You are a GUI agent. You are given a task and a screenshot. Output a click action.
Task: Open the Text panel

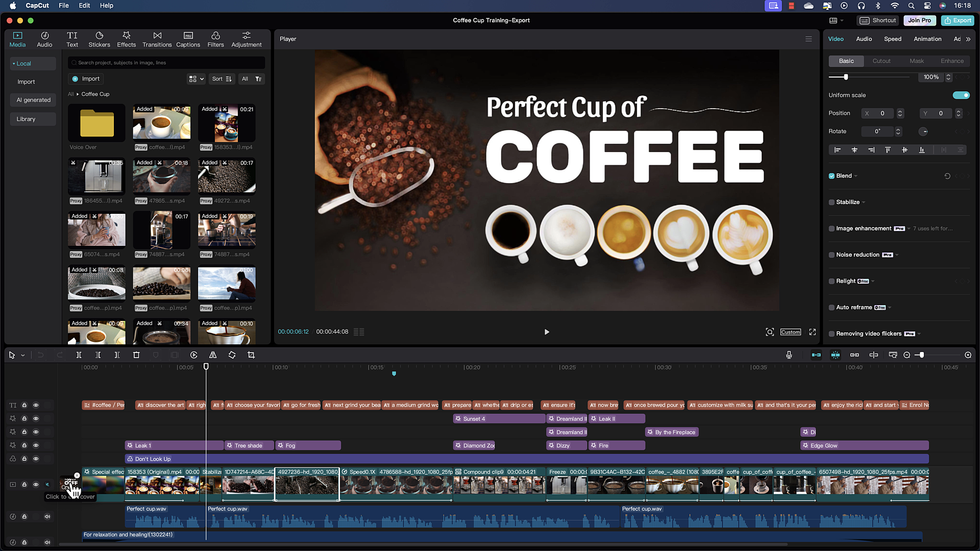click(72, 39)
